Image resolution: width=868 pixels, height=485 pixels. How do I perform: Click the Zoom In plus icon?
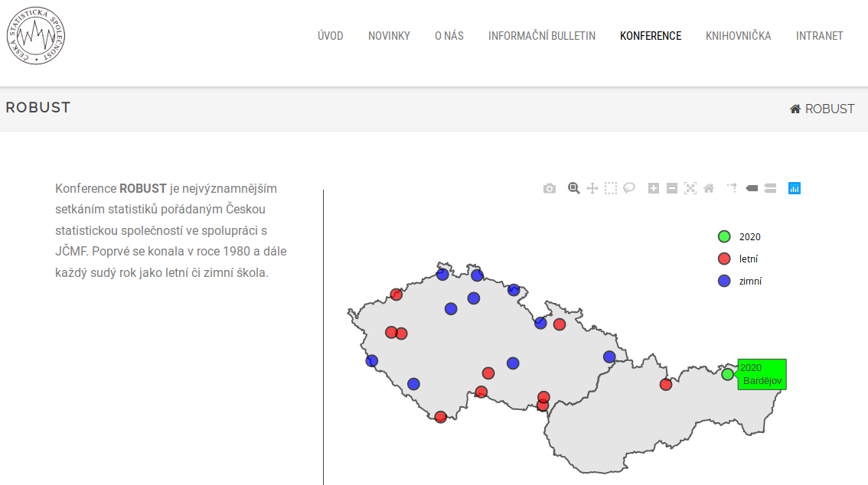pos(654,189)
